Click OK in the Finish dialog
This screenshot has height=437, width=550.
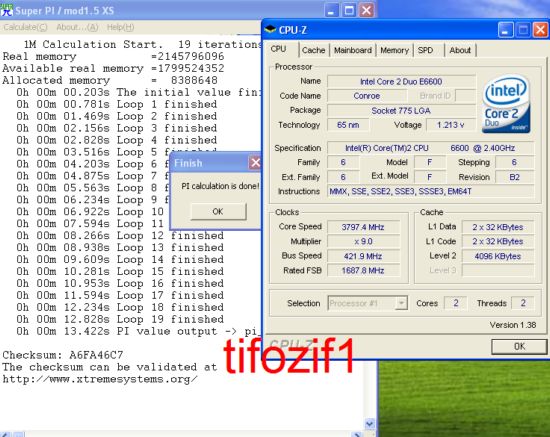(218, 211)
